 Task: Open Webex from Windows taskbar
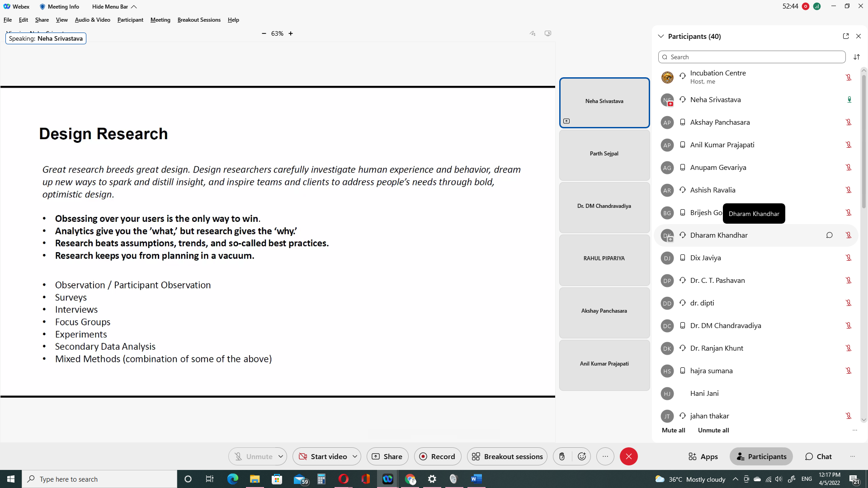pyautogui.click(x=387, y=479)
